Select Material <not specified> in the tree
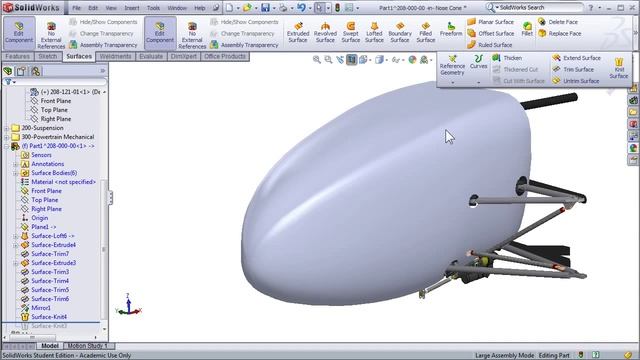640x360 pixels. (58, 182)
